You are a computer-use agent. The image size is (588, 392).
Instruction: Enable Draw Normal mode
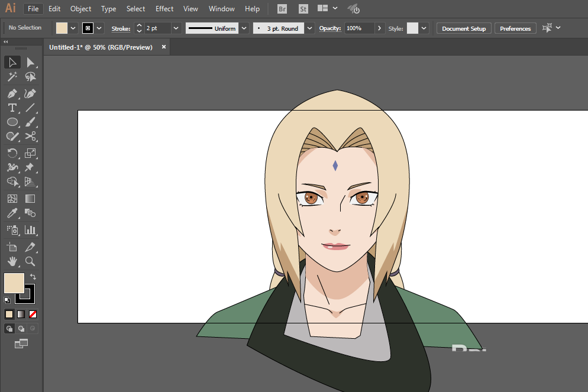(x=9, y=329)
